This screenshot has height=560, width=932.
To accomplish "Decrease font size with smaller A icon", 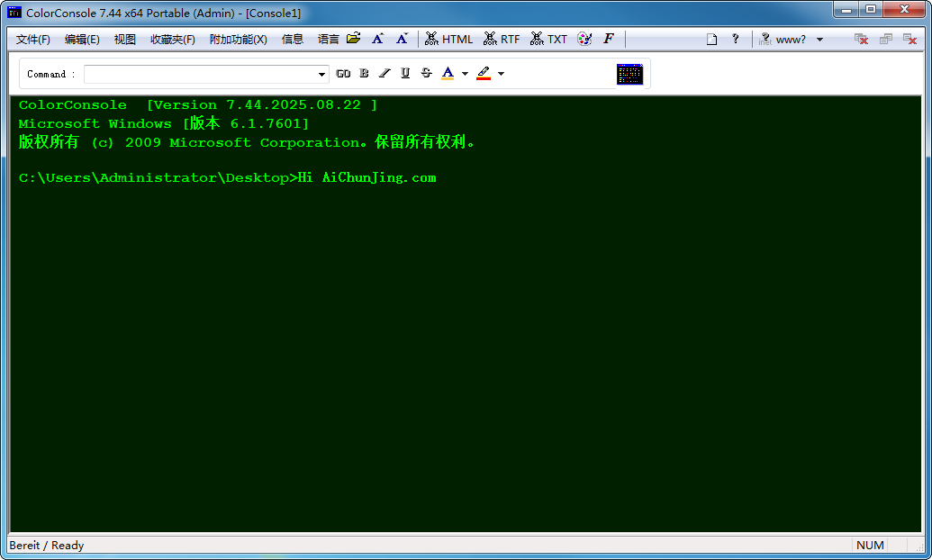I will (402, 39).
